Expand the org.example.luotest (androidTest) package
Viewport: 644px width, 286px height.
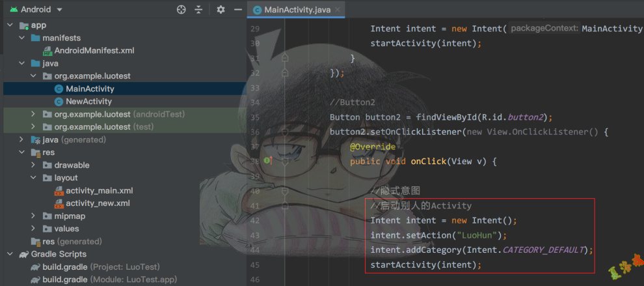point(33,114)
